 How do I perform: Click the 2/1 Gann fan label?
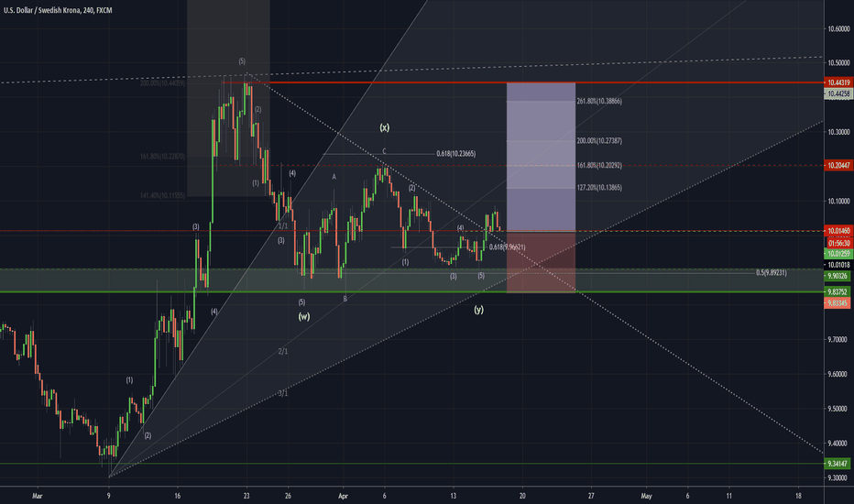(282, 352)
